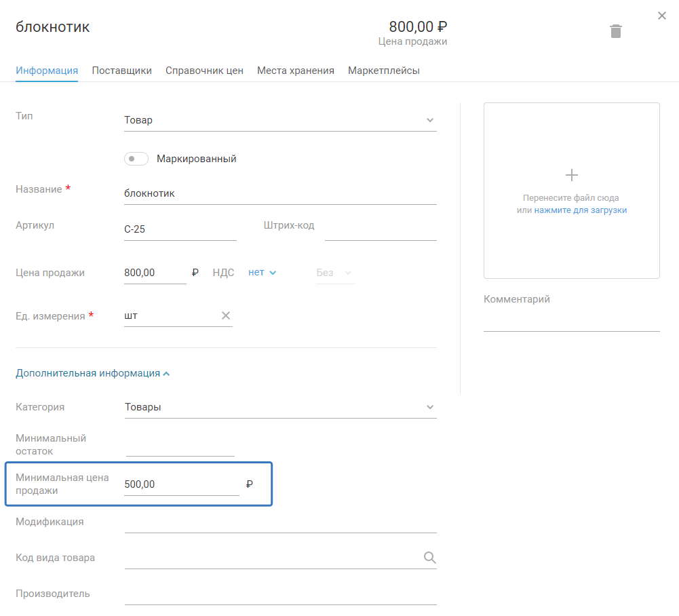Expand the Категория dropdown

point(279,407)
